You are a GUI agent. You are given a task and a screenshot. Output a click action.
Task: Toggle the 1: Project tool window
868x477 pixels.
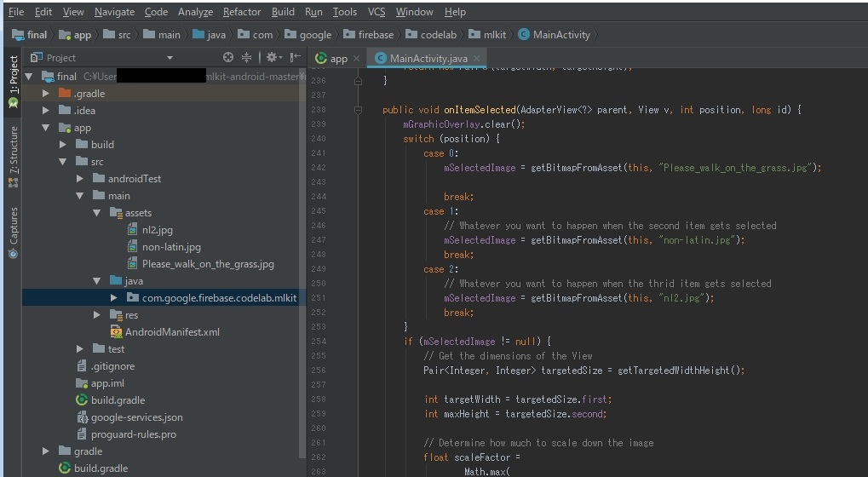click(x=13, y=82)
